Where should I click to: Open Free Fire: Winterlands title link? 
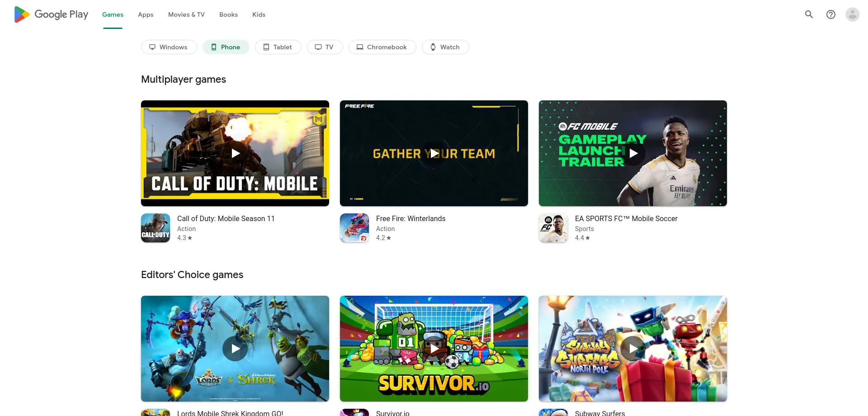[410, 218]
